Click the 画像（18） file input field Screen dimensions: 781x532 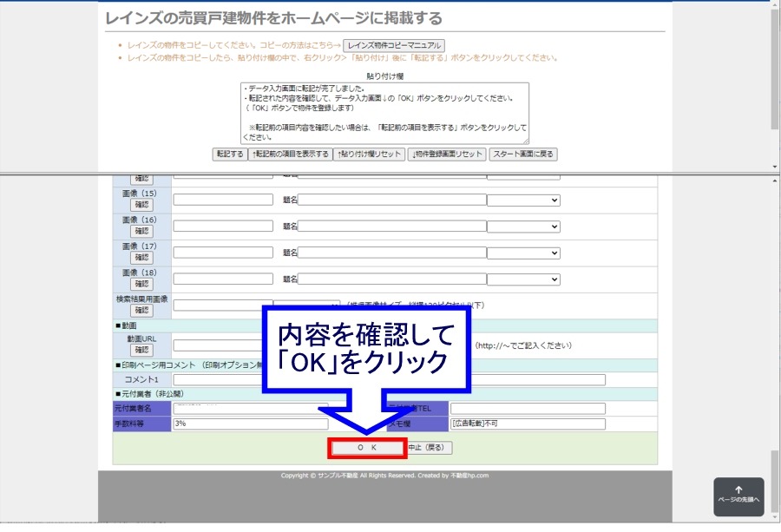(x=223, y=279)
